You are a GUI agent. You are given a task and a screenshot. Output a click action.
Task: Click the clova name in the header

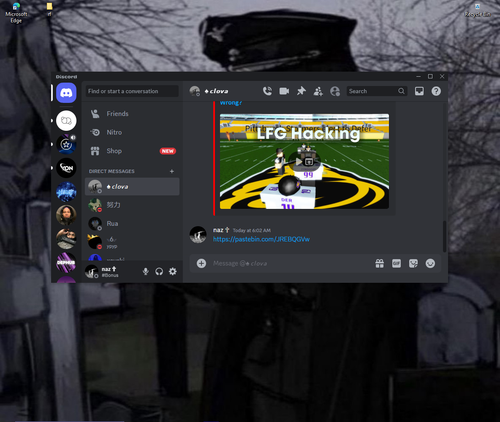[217, 91]
